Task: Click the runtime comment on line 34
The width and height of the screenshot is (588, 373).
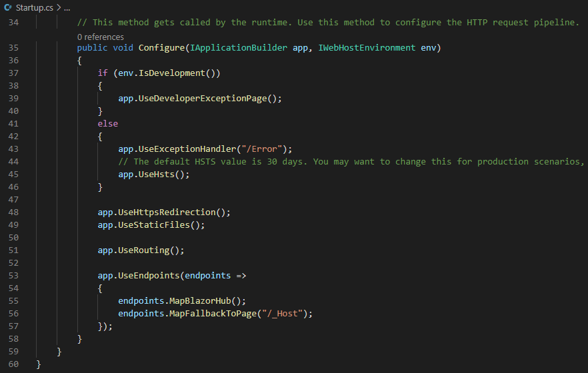Action: [x=328, y=23]
